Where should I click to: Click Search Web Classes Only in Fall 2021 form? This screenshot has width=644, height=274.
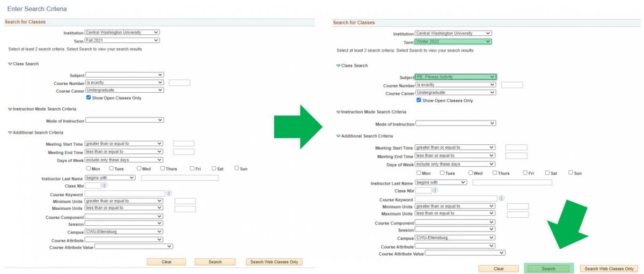click(x=274, y=262)
